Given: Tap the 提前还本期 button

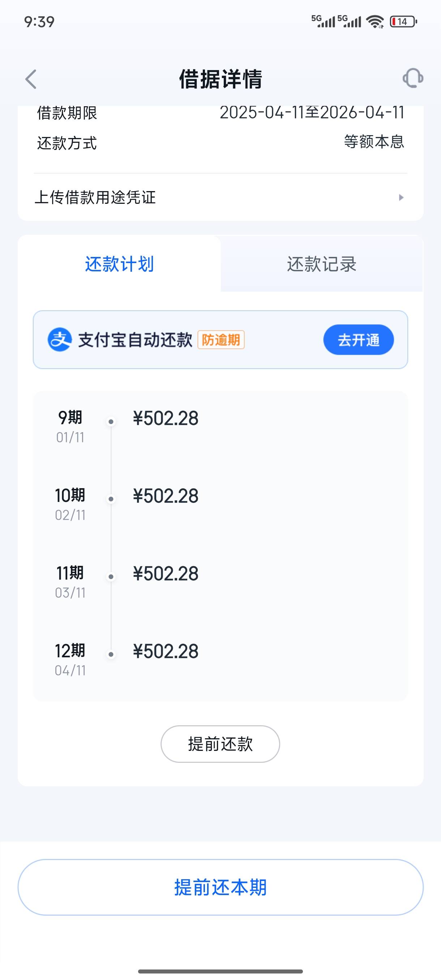Looking at the screenshot, I should 220,887.
